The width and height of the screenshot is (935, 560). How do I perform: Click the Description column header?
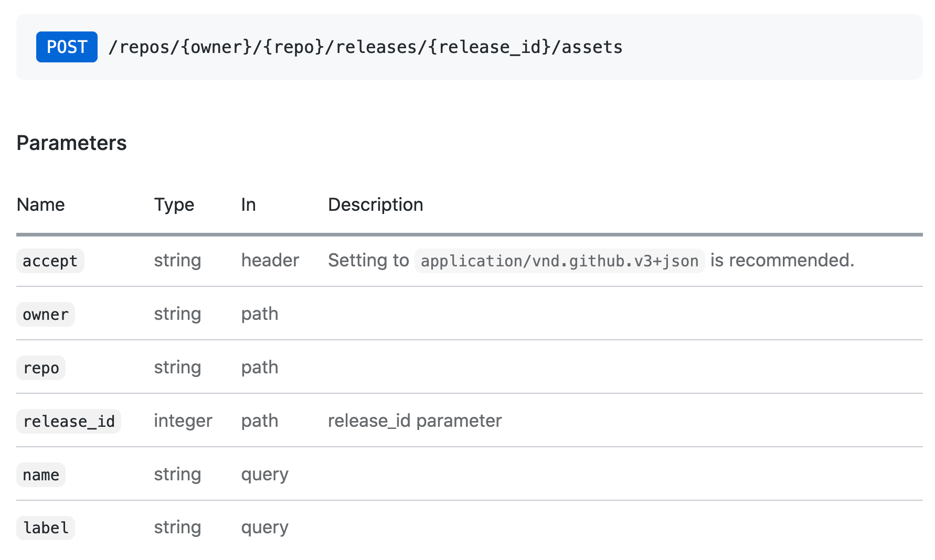click(375, 204)
